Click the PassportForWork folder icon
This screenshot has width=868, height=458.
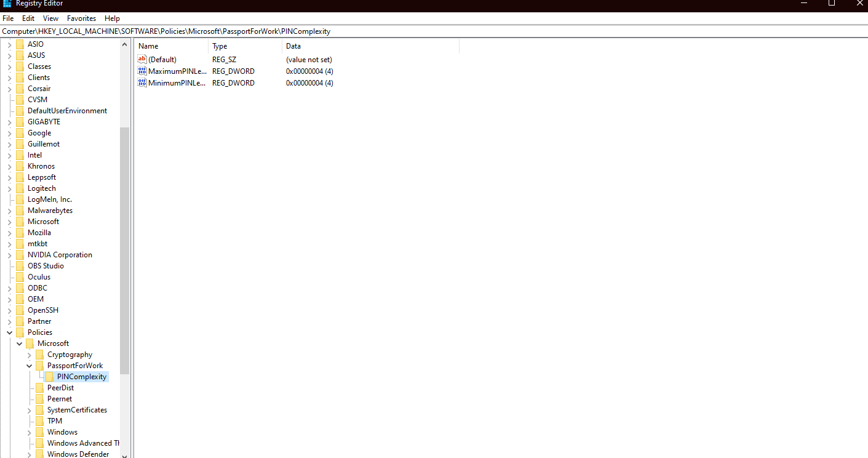coord(40,366)
